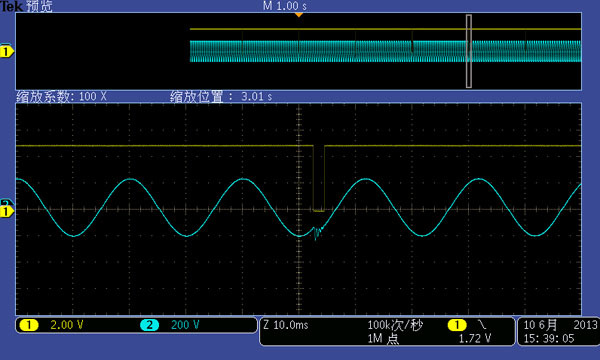Click the Tek acquisition status label

26,6
